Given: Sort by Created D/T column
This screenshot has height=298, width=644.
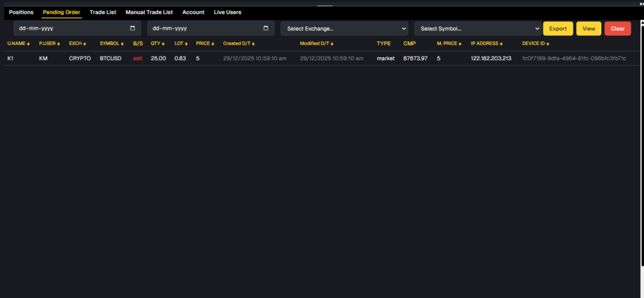Looking at the screenshot, I should (239, 43).
